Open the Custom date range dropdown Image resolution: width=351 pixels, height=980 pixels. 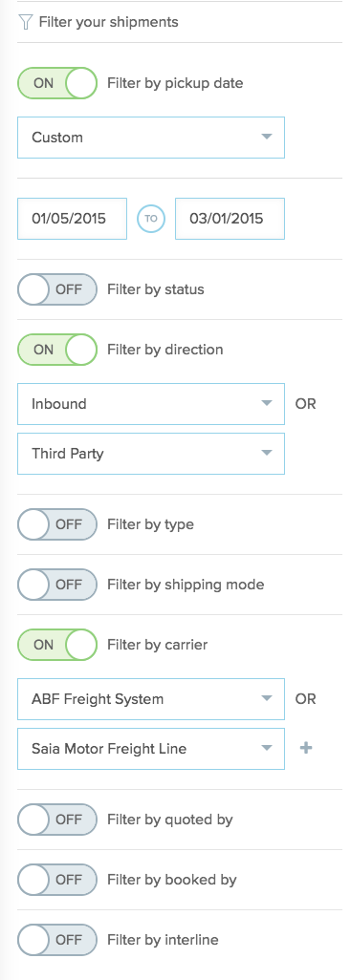pos(151,138)
